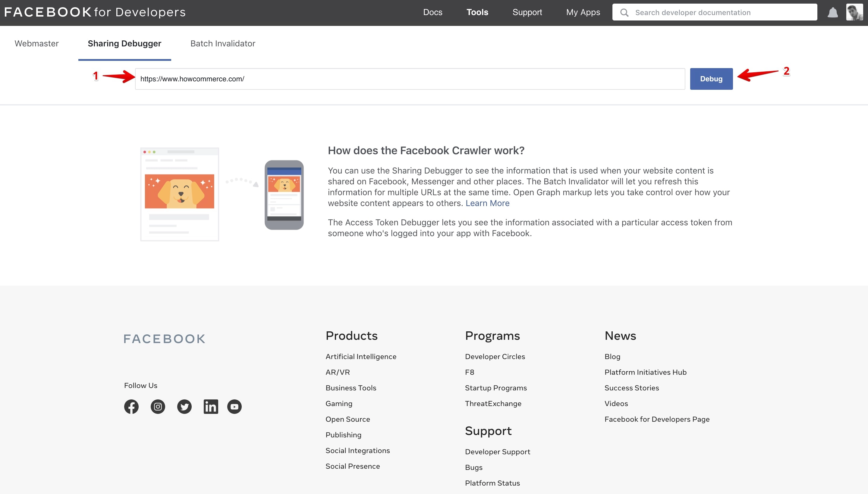Viewport: 868px width, 494px height.
Task: Open the notifications bell icon
Action: 832,13
